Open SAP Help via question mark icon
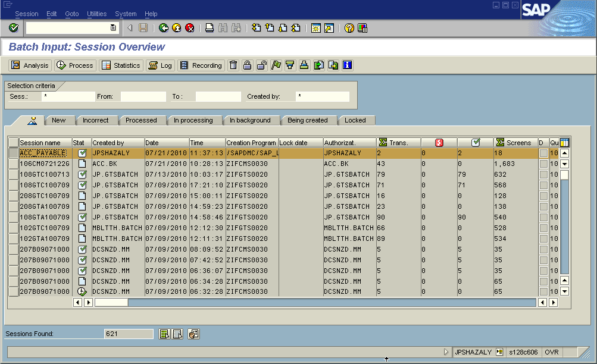The height and width of the screenshot is (364, 597). (x=348, y=27)
